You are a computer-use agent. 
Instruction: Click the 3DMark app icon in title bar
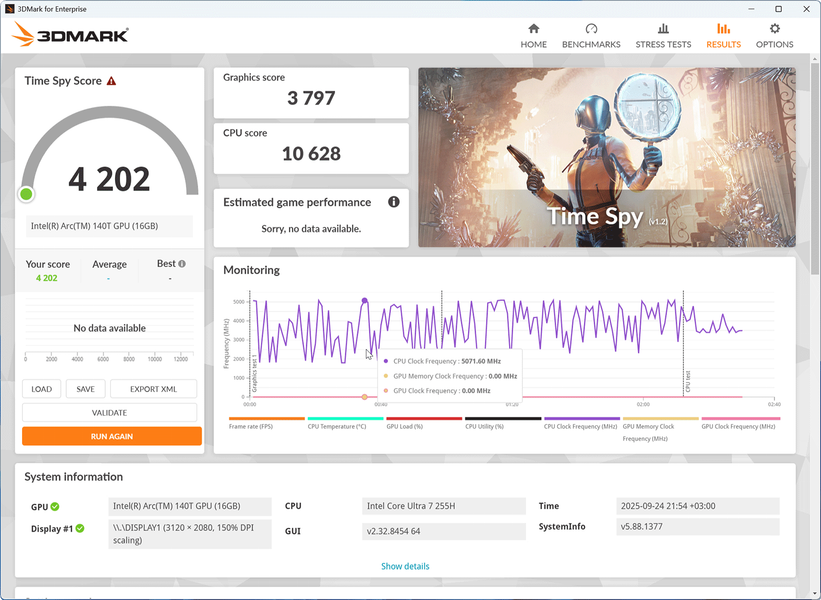9,9
